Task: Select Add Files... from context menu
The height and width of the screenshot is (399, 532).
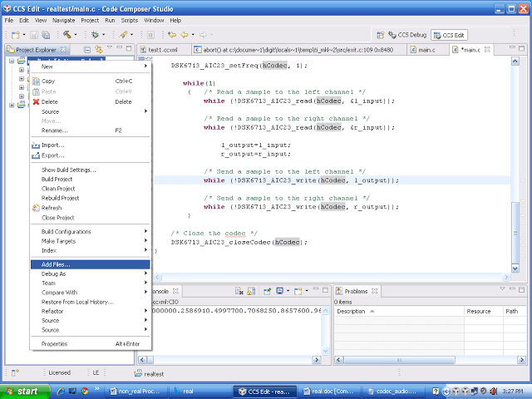Action: [x=91, y=264]
